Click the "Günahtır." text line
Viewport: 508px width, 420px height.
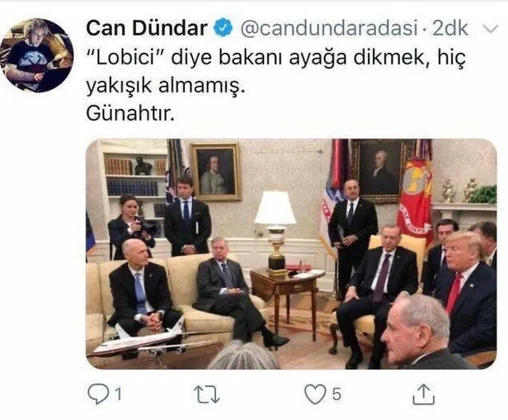pos(130,114)
